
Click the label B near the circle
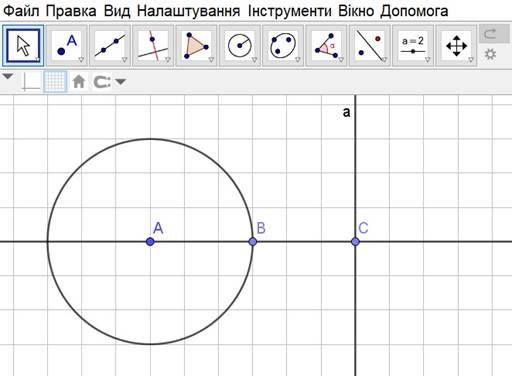pos(261,228)
